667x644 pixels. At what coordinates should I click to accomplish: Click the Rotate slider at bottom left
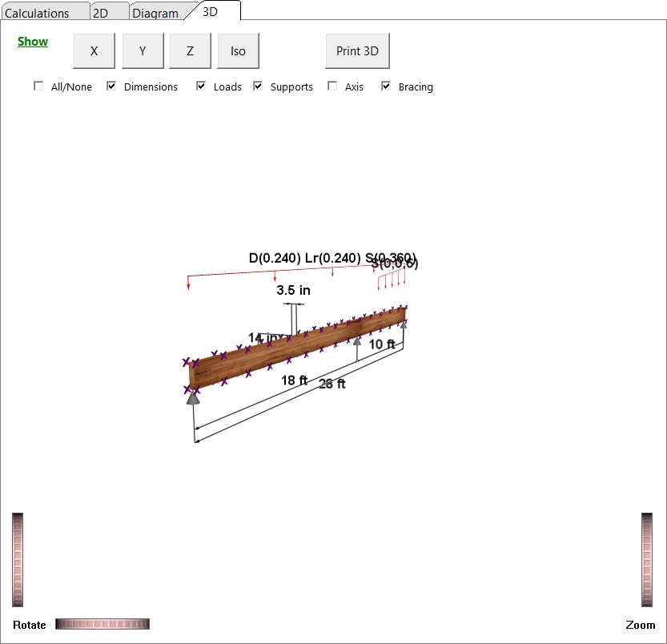(102, 624)
